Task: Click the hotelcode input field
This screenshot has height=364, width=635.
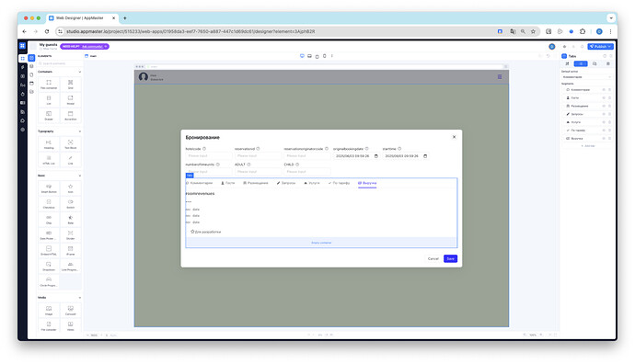Action: pos(208,155)
